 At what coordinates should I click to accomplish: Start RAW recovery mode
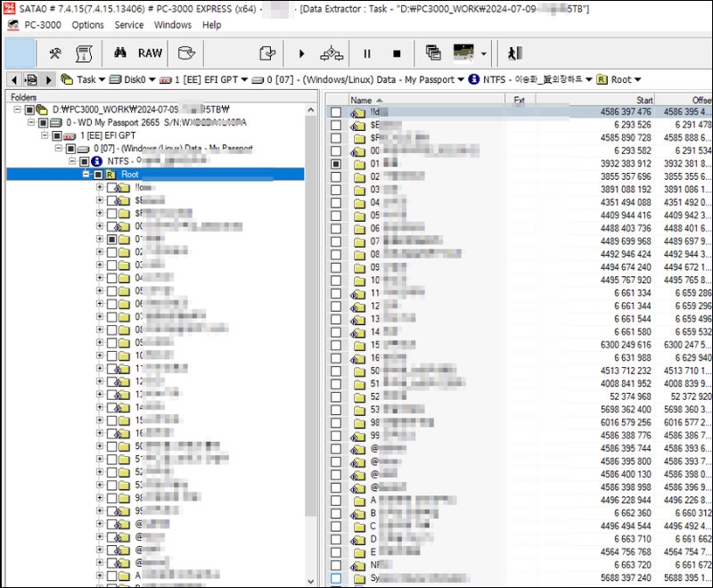pos(150,53)
